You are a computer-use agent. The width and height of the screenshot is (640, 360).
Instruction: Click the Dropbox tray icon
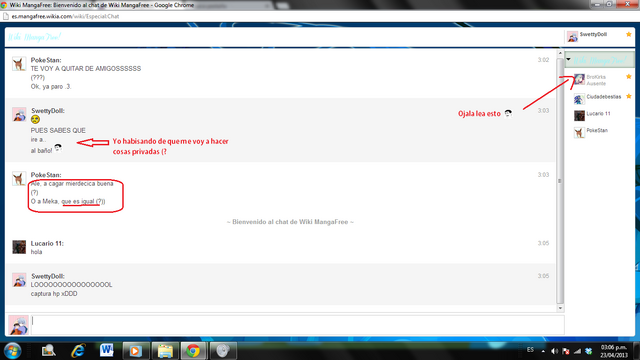[589, 351]
